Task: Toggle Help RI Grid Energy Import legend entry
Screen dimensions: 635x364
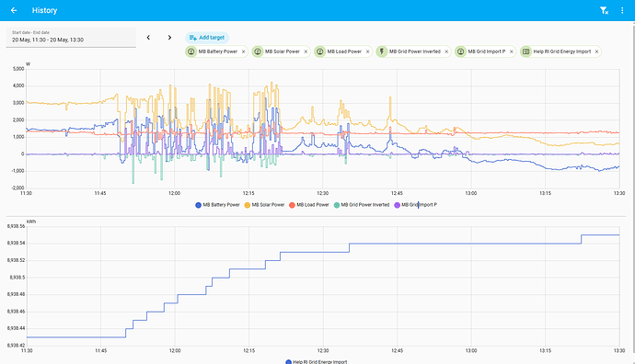Action: click(317, 361)
